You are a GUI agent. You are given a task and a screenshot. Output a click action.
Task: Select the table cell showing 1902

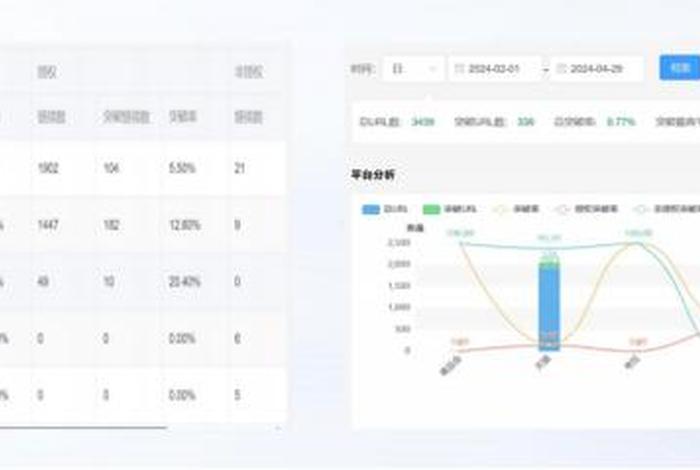pos(48,168)
